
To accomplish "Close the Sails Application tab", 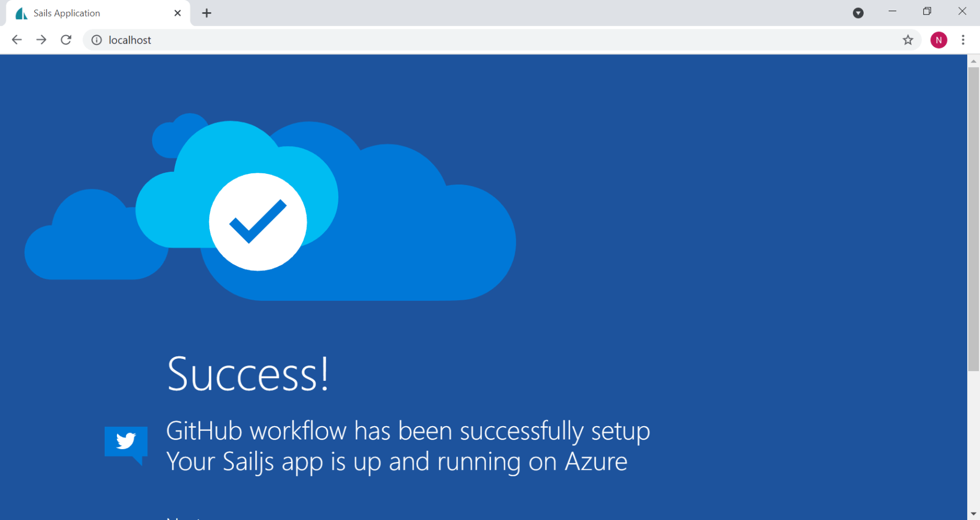I will point(178,13).
